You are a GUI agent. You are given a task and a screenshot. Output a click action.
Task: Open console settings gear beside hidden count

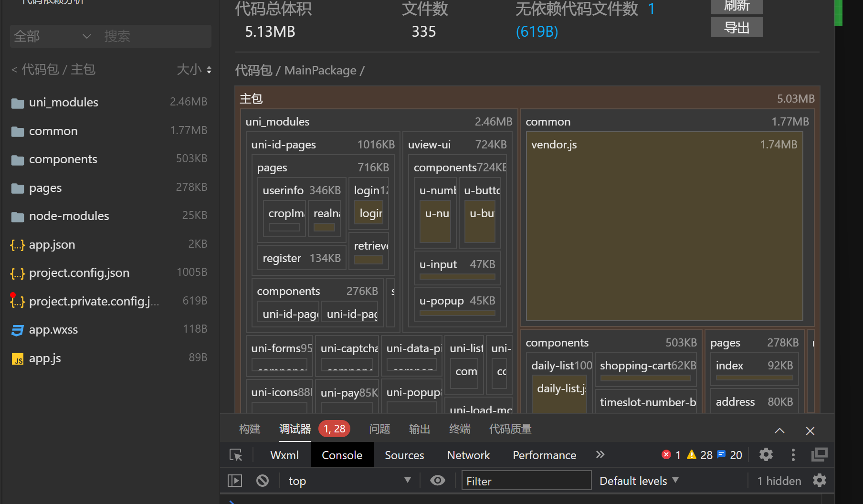coord(820,480)
